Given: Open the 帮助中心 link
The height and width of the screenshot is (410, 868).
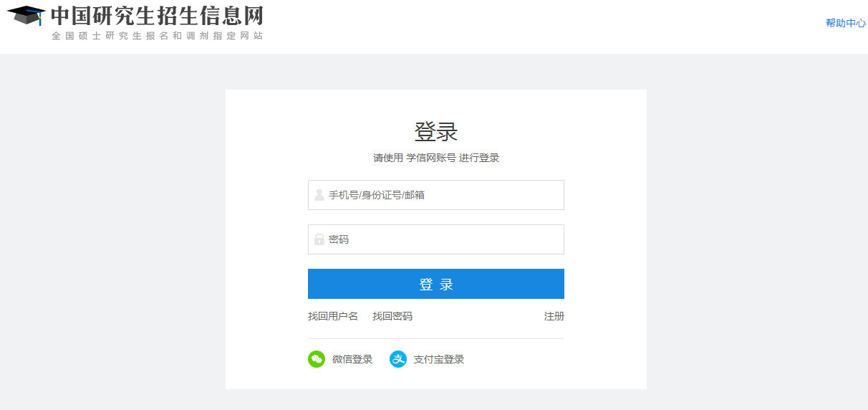Looking at the screenshot, I should [x=845, y=23].
